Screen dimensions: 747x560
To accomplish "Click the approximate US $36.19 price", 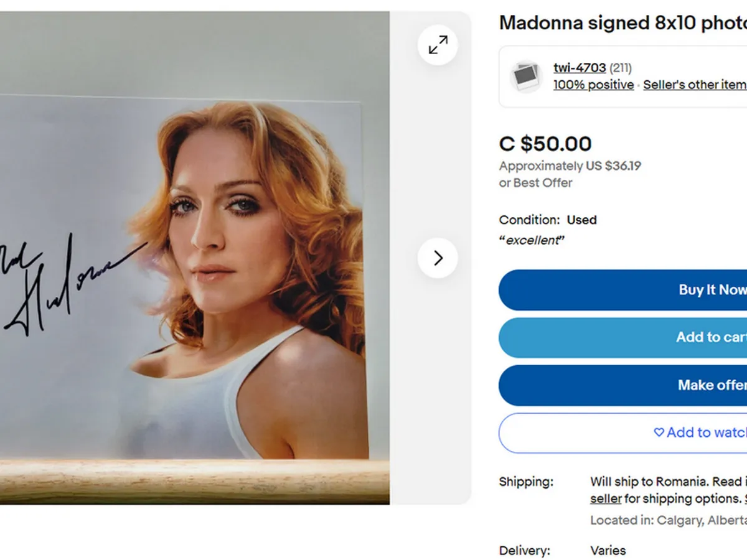I will (x=570, y=166).
